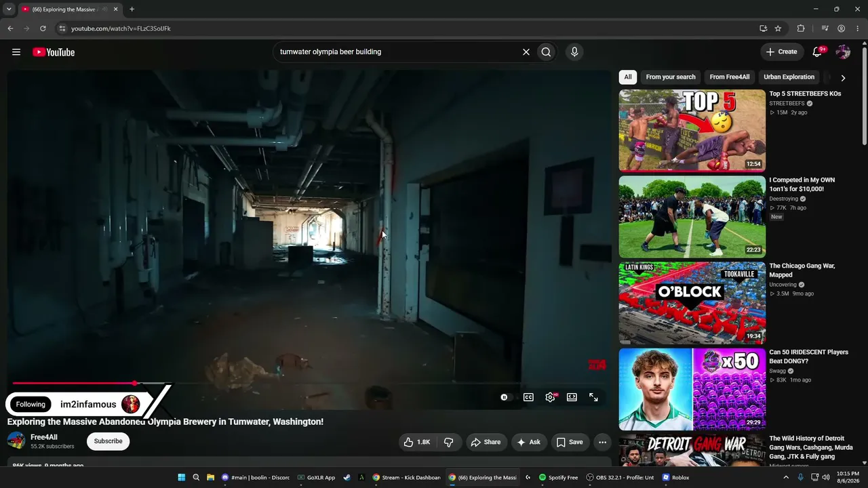Like the video with thumbs up
Viewport: 868px width, 488px height.
click(x=418, y=442)
